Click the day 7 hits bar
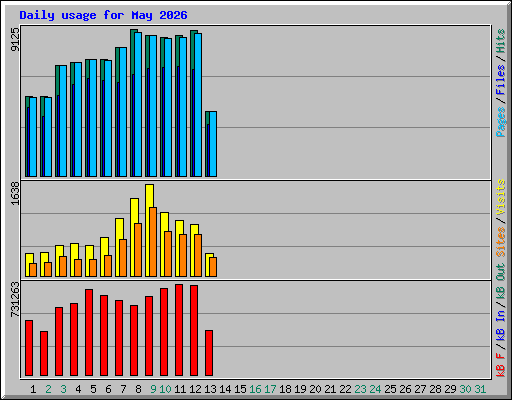Screen dimensions: 512x400 [x=117, y=112]
